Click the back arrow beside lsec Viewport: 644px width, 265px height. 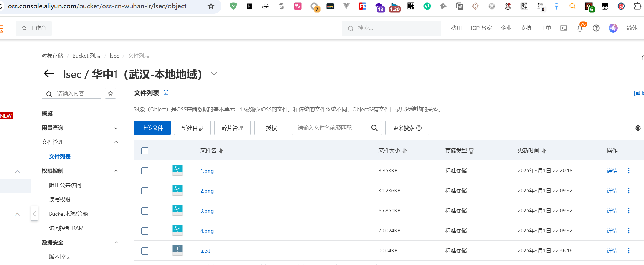point(49,73)
